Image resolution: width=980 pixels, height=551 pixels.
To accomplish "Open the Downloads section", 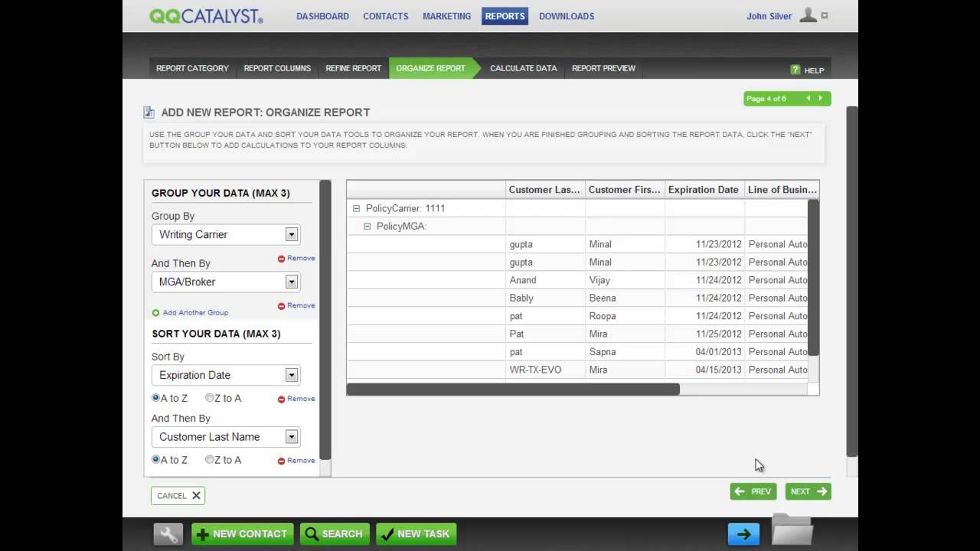I will tap(567, 16).
